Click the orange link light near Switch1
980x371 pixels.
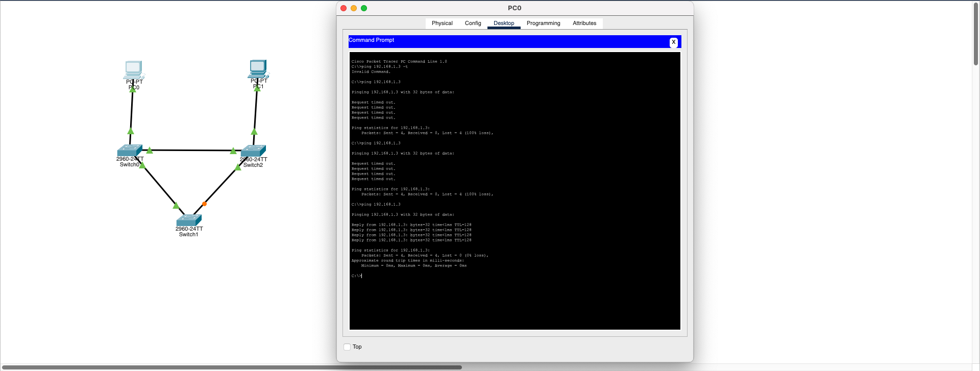pyautogui.click(x=204, y=204)
